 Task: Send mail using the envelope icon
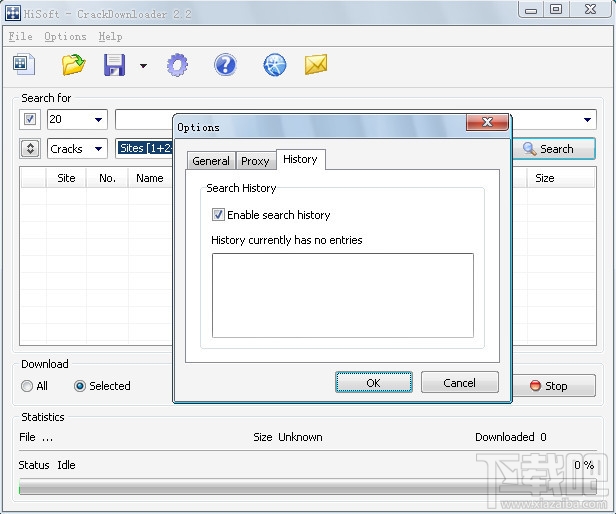pyautogui.click(x=316, y=65)
